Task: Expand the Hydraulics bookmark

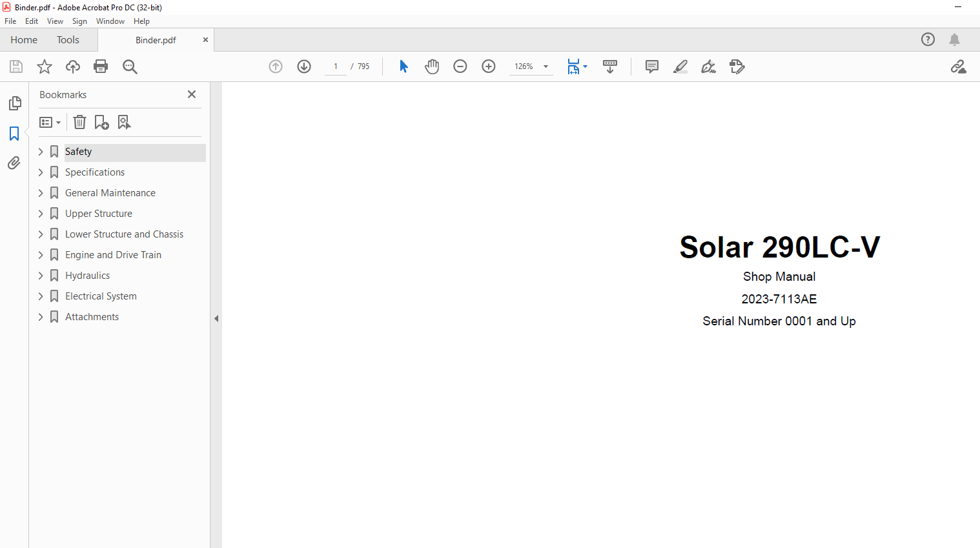Action: 41,276
